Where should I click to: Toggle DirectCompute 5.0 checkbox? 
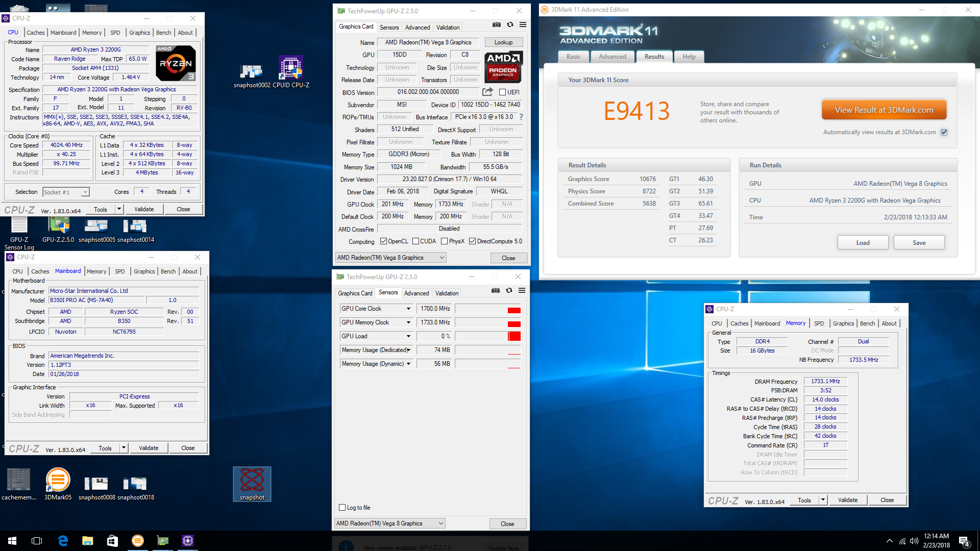coord(472,241)
